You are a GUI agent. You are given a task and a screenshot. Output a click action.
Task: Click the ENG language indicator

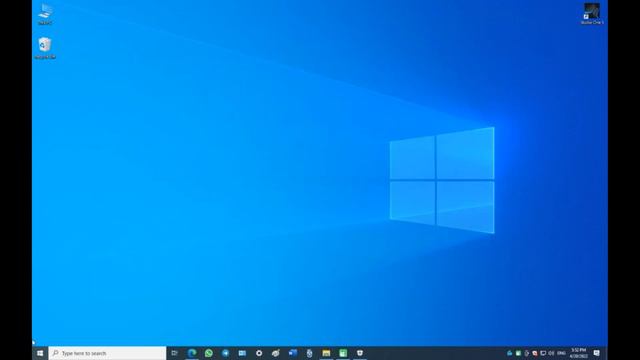click(x=562, y=353)
